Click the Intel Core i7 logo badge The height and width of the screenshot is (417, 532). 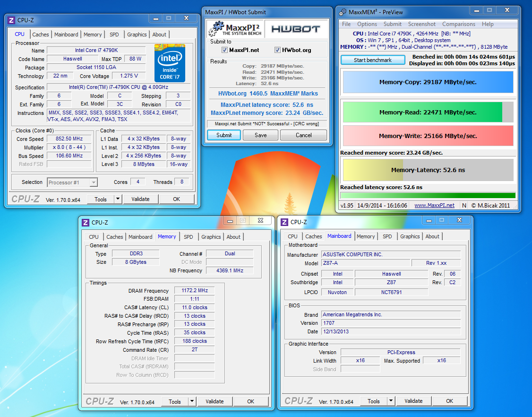tap(170, 63)
